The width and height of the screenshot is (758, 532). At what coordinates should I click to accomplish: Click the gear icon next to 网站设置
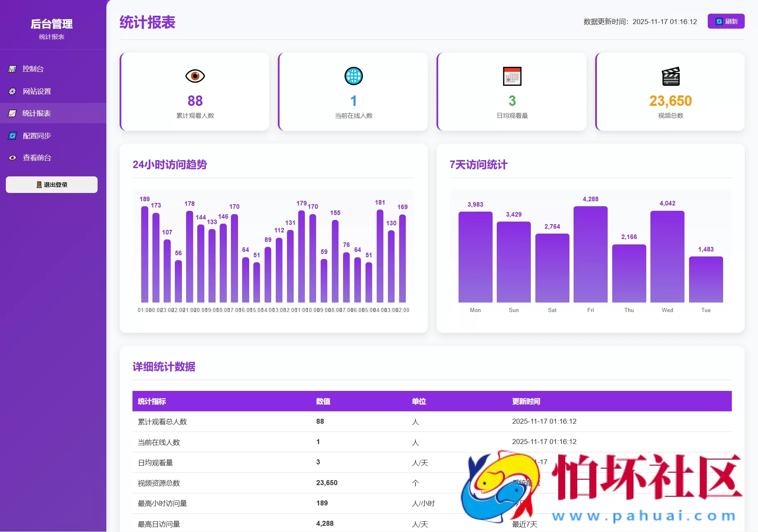coord(12,91)
